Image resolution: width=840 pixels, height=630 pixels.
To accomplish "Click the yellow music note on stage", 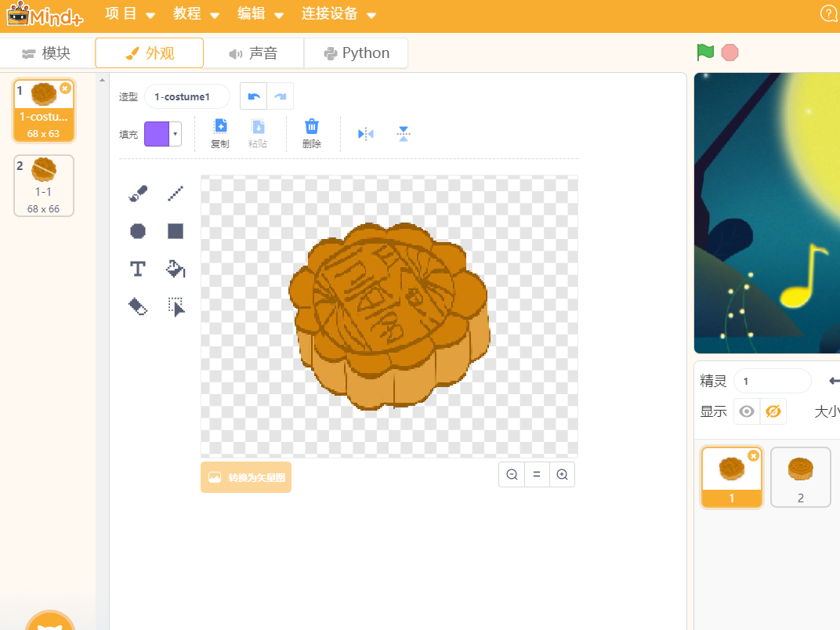I will [x=804, y=275].
